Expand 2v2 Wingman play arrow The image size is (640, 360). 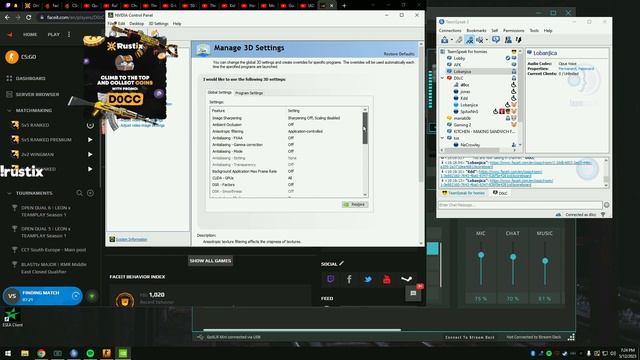coord(90,154)
